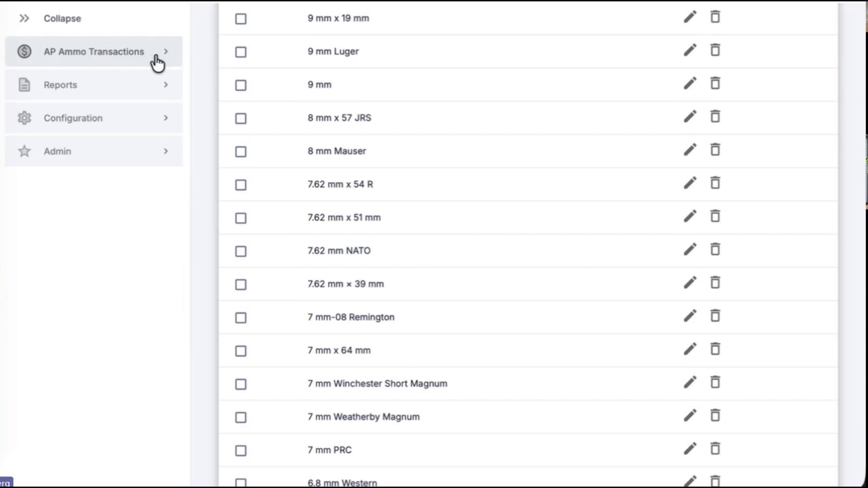Image resolution: width=868 pixels, height=488 pixels.
Task: Select the 7.62 mm x 54 R checkbox
Action: tap(241, 185)
